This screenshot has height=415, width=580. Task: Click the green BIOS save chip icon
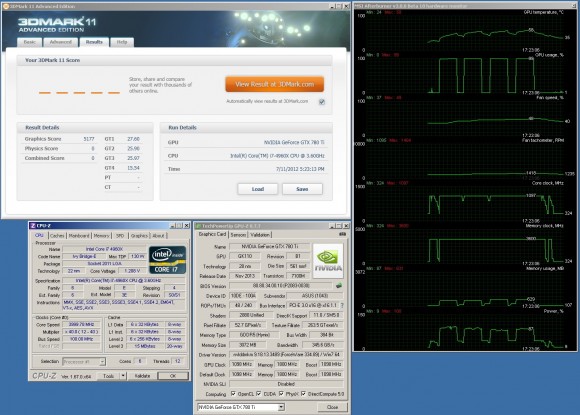pos(338,286)
